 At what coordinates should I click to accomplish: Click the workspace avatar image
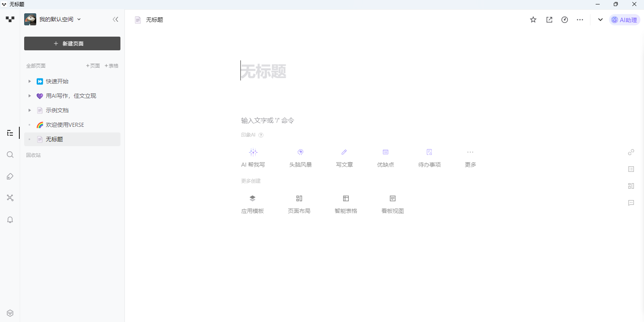[x=30, y=19]
